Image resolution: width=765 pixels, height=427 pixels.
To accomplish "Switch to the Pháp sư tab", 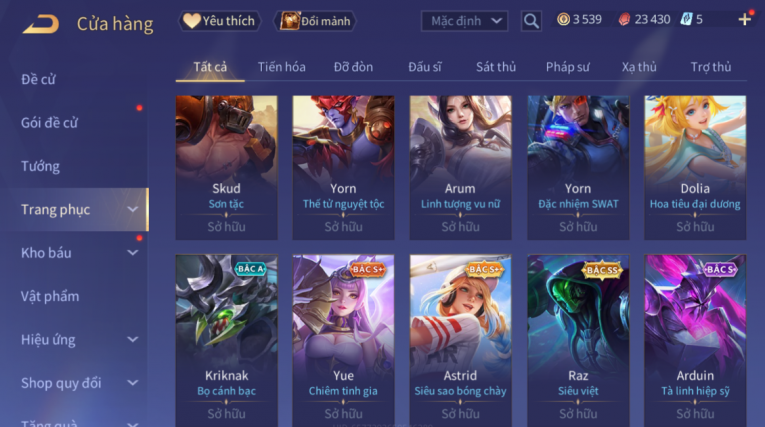I will [567, 67].
